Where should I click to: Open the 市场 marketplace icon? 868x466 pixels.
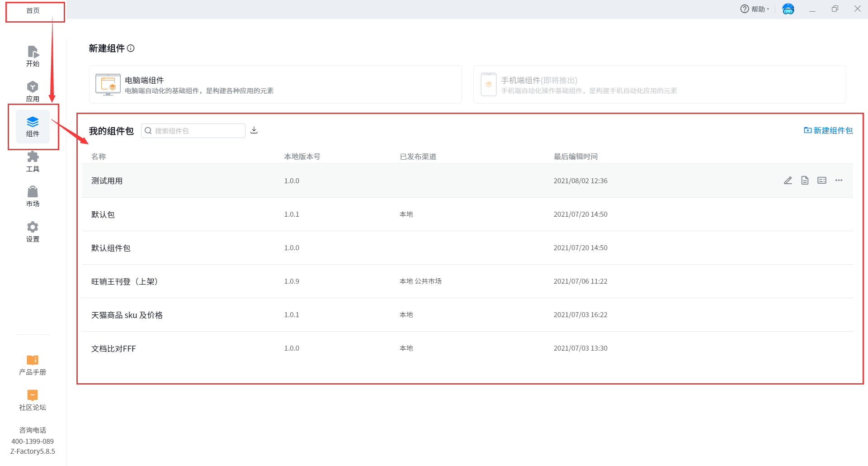[33, 196]
